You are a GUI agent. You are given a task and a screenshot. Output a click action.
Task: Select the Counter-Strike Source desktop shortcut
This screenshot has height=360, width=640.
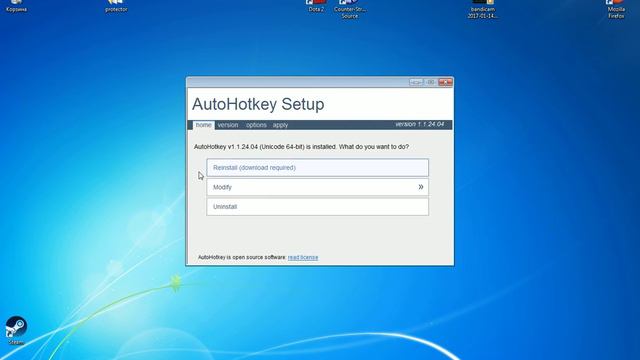[x=349, y=9]
